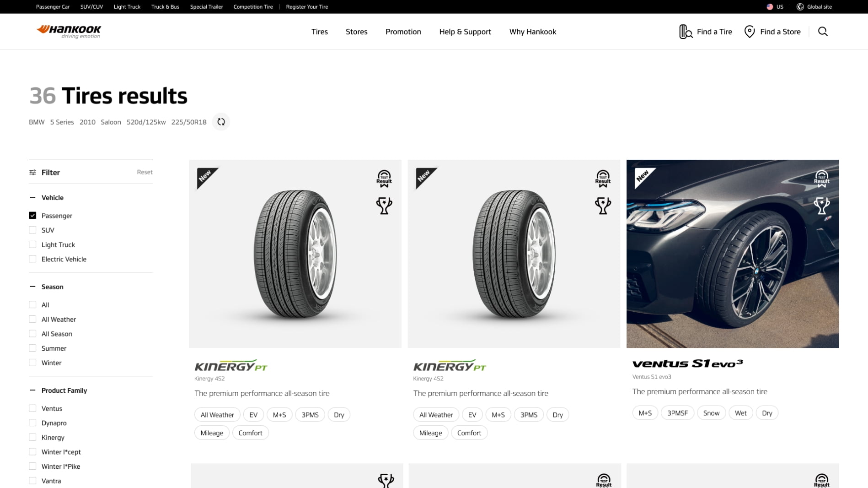Image resolution: width=868 pixels, height=488 pixels.
Task: Check the SUV vehicle filter
Action: coord(32,230)
